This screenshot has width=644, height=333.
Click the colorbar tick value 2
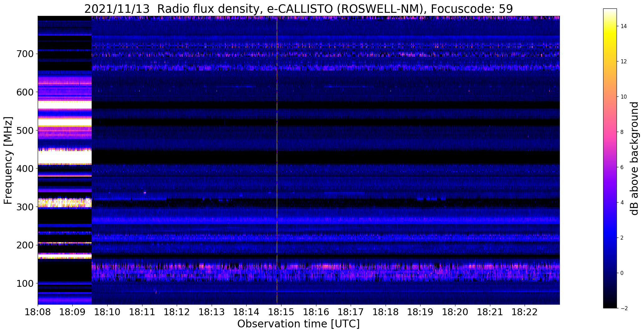click(x=622, y=238)
